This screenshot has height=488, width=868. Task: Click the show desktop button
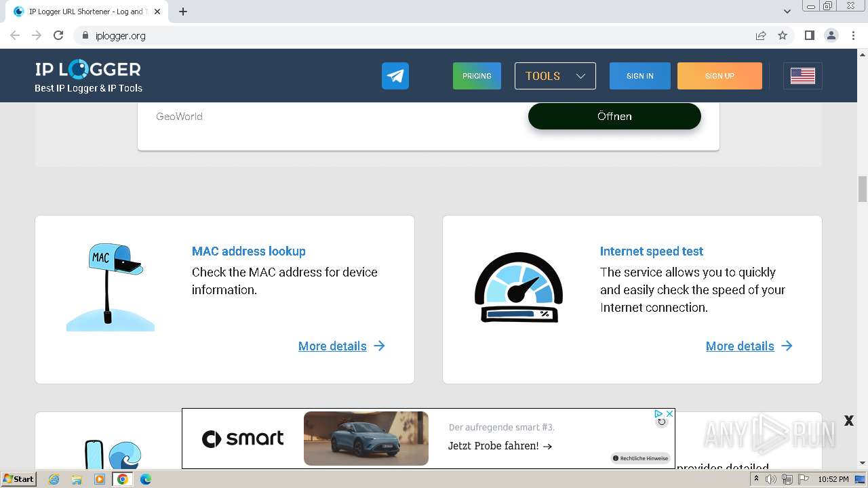pyautogui.click(x=860, y=479)
